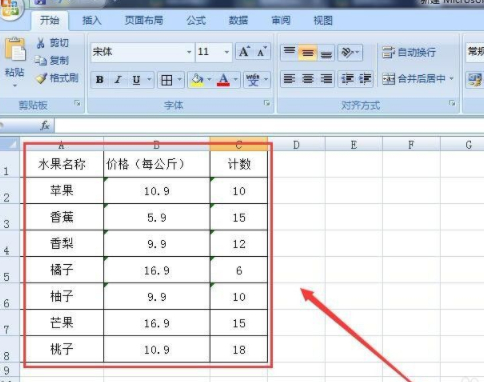The image size is (484, 382).
Task: Decrease the indent level
Action: coord(347,79)
